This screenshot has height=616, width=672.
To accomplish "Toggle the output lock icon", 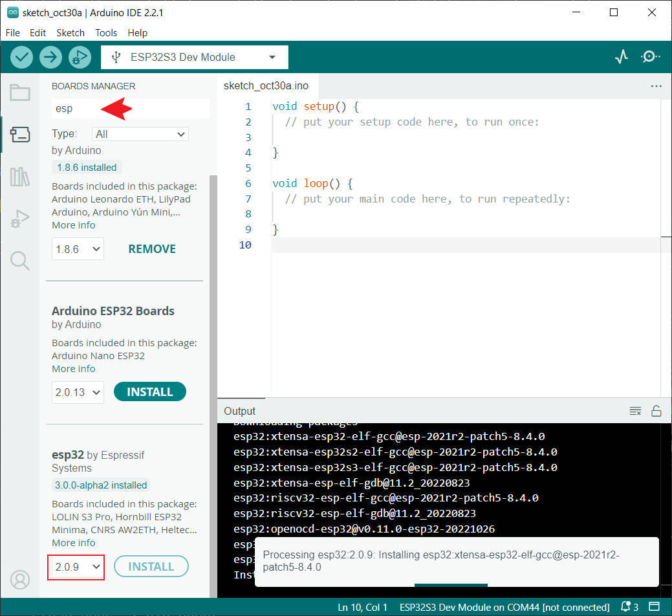I will pyautogui.click(x=656, y=411).
